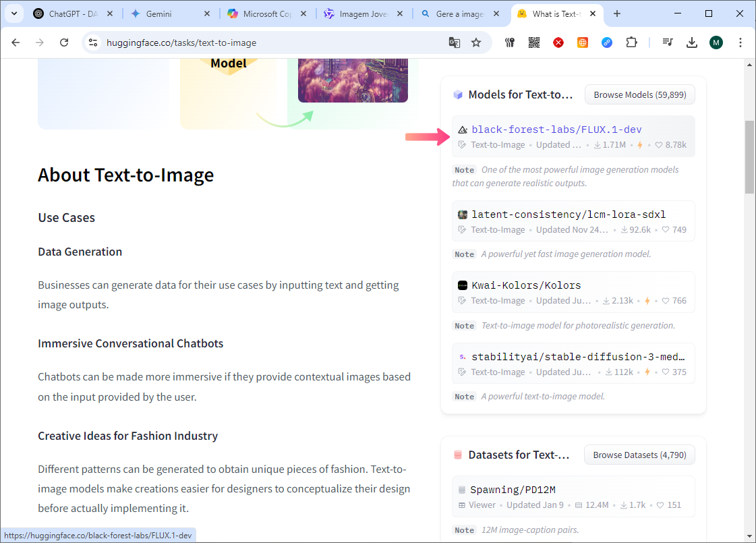The height and width of the screenshot is (543, 756).
Task: Click the 8.78k likes count on FLUX.1-dev
Action: coord(670,144)
